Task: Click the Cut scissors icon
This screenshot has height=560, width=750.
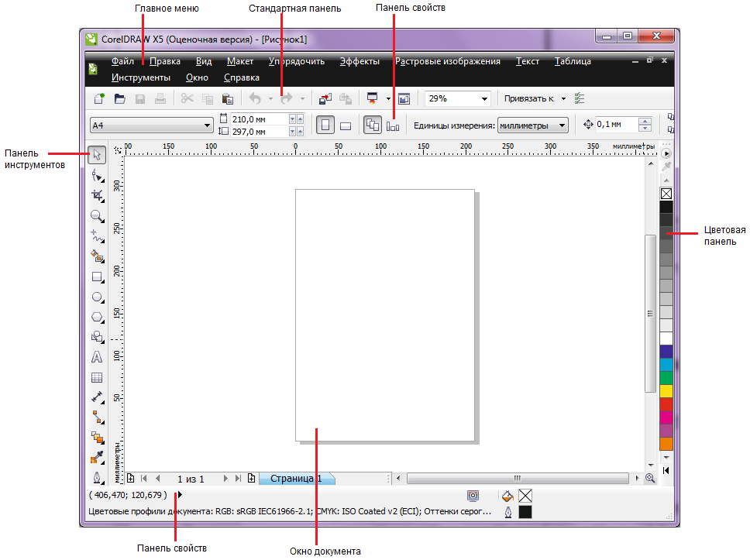Action: [x=187, y=98]
